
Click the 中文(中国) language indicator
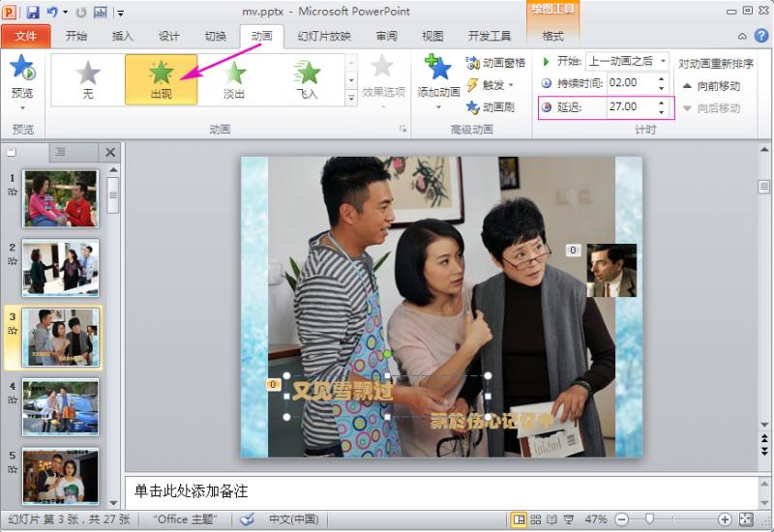(x=293, y=519)
